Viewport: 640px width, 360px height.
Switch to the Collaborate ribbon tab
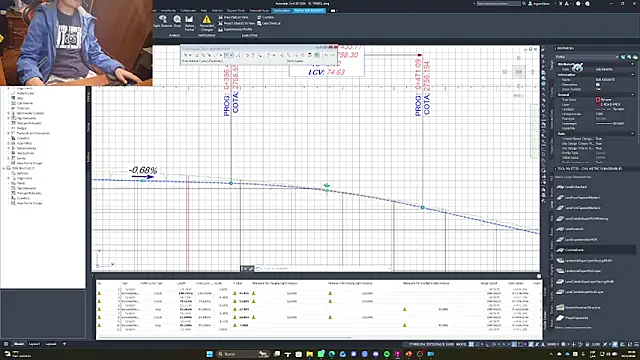click(x=188, y=10)
